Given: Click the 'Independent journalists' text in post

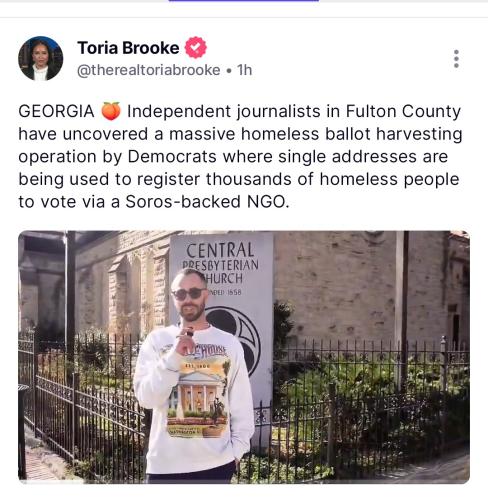Looking at the screenshot, I should pyautogui.click(x=224, y=111).
